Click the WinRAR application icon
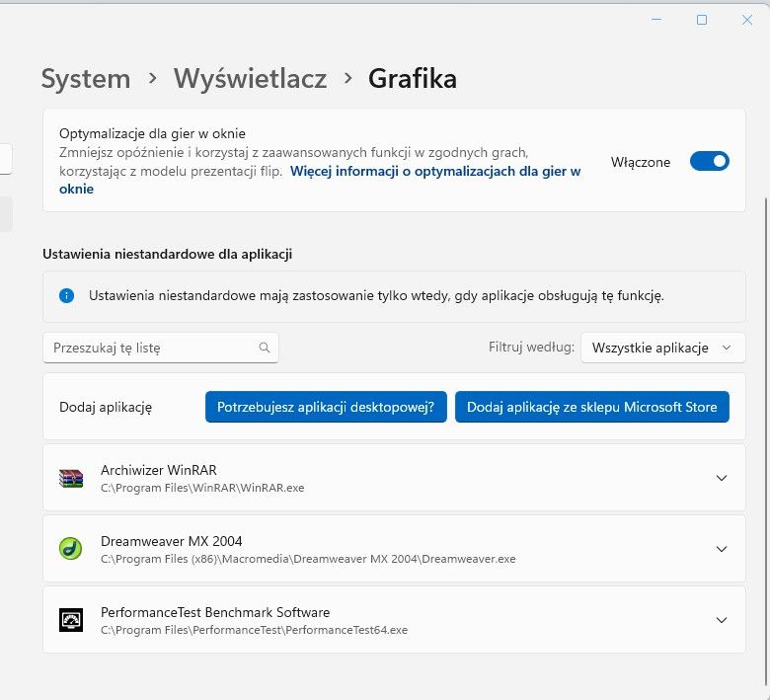Viewport: 770px width, 700px height. click(x=71, y=478)
